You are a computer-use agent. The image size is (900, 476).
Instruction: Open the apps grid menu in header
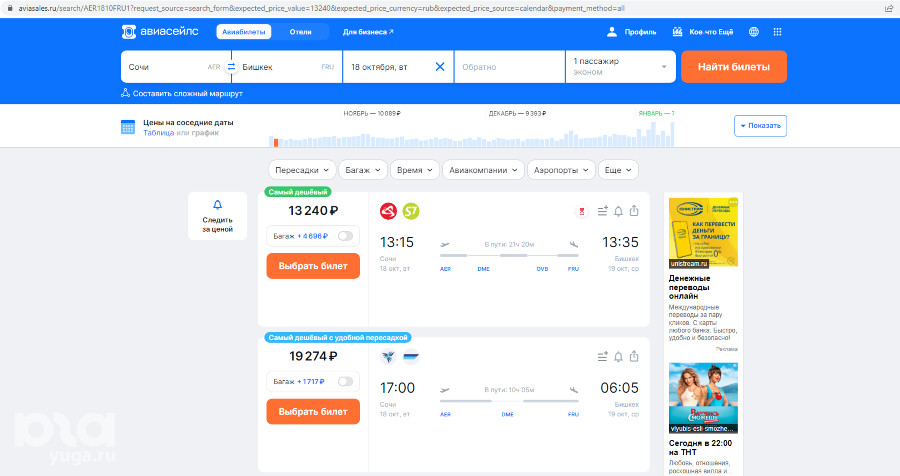coord(777,32)
